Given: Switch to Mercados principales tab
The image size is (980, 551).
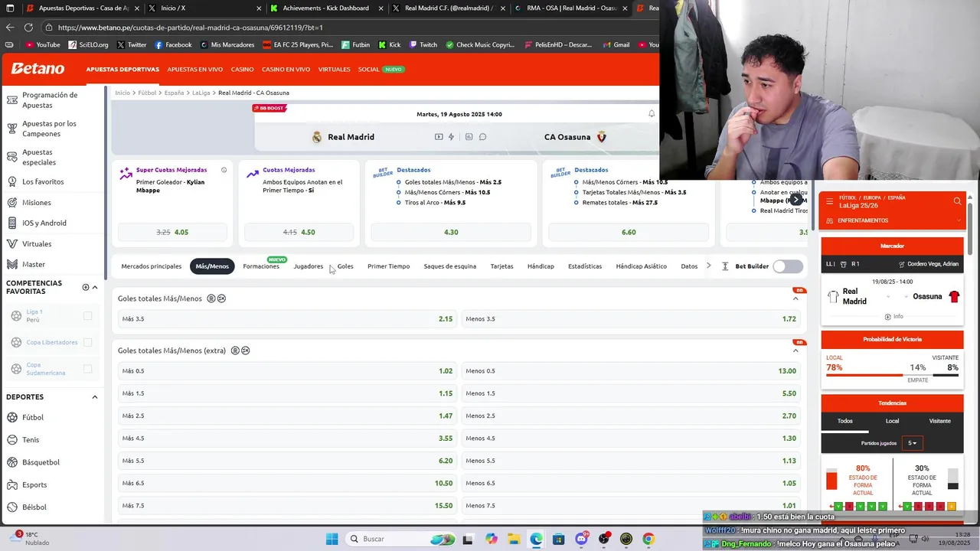Looking at the screenshot, I should pyautogui.click(x=152, y=266).
